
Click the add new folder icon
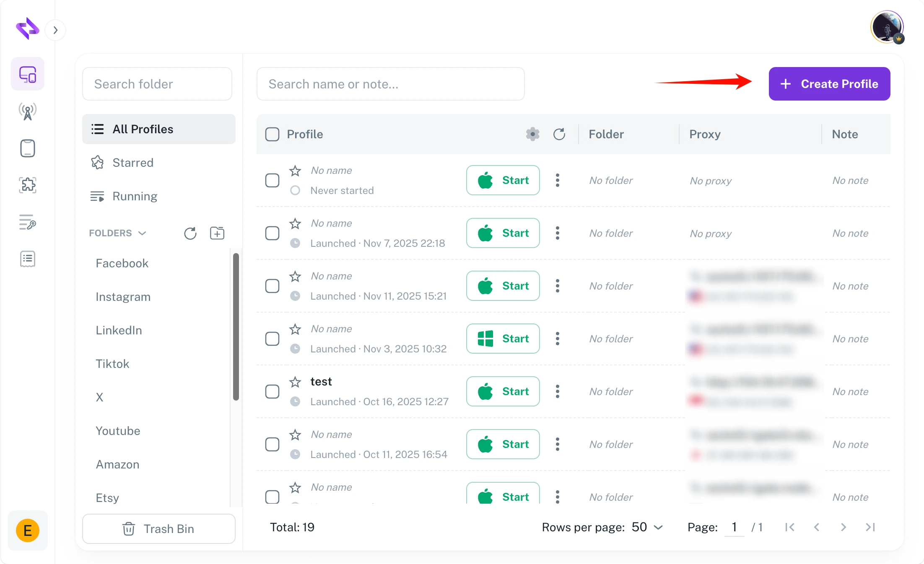[217, 233]
